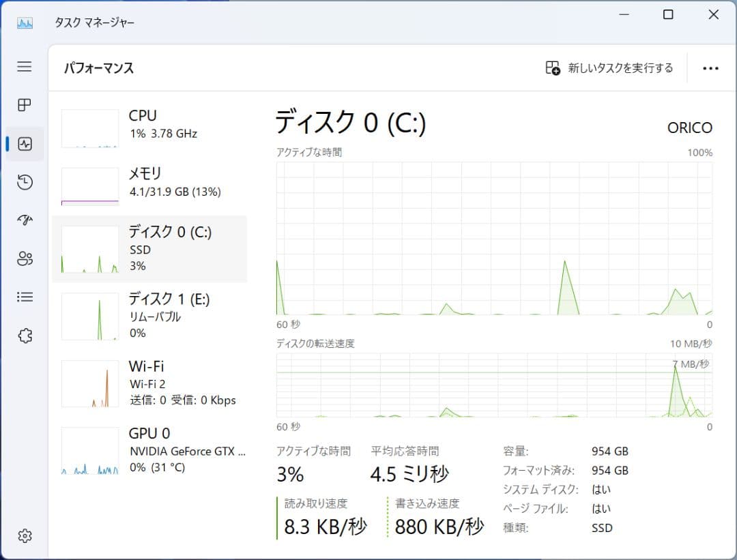Open the Details page icon
The image size is (737, 560).
(25, 296)
